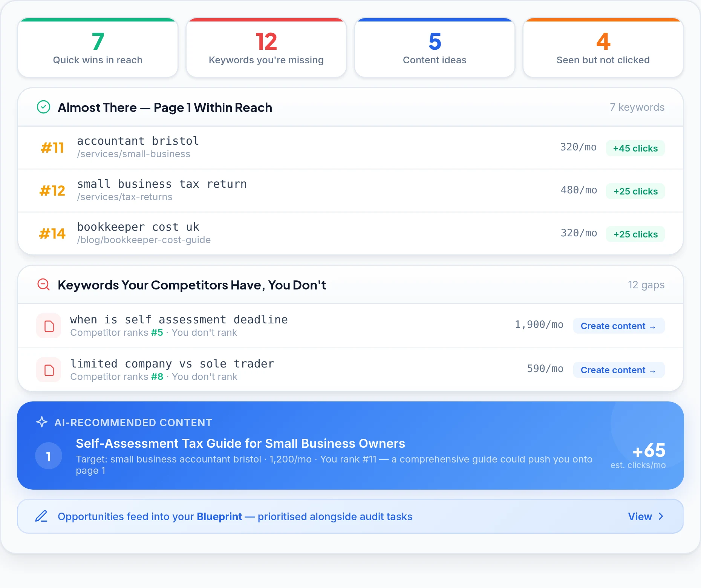
Task: Click the #11 rank number
Action: [52, 148]
